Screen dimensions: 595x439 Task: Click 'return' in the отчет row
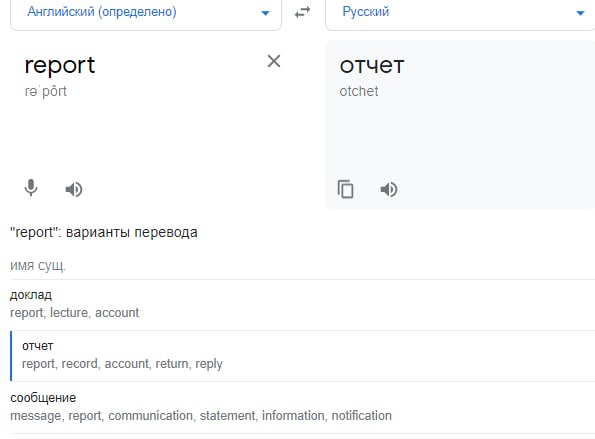click(172, 363)
